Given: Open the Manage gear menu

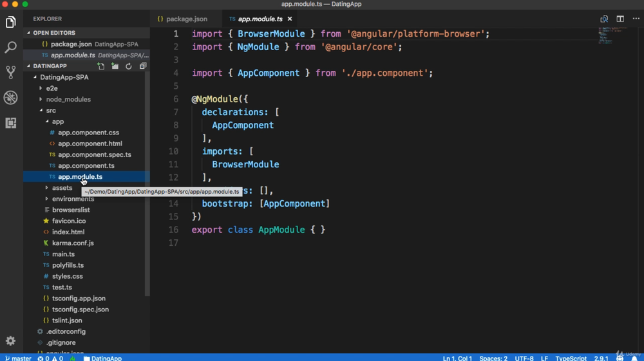Looking at the screenshot, I should pos(11,340).
